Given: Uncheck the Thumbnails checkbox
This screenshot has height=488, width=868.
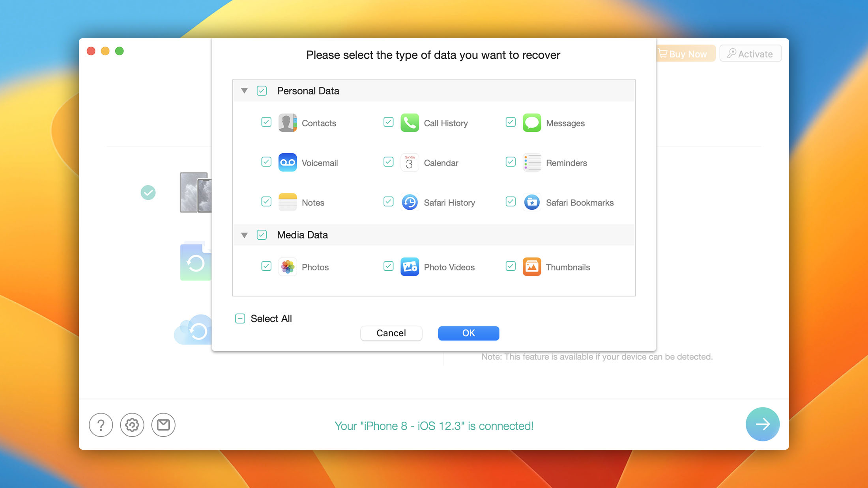Looking at the screenshot, I should (x=511, y=266).
